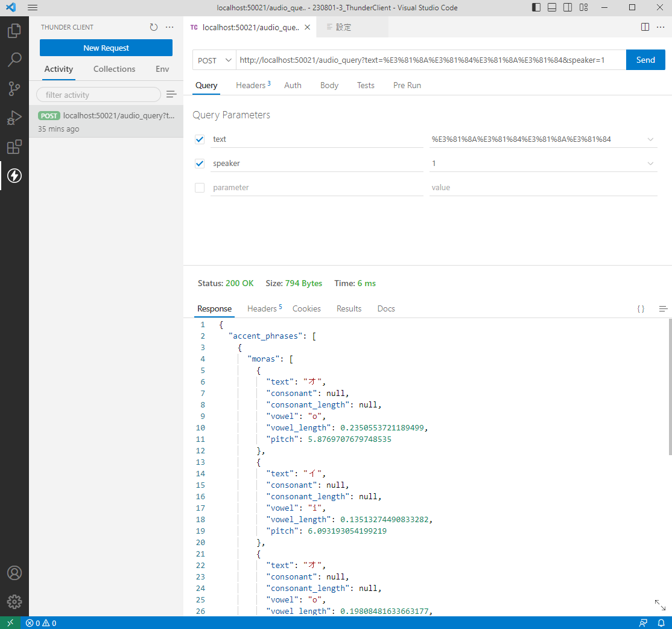This screenshot has height=629, width=672.
Task: Click the New Request button
Action: click(106, 48)
